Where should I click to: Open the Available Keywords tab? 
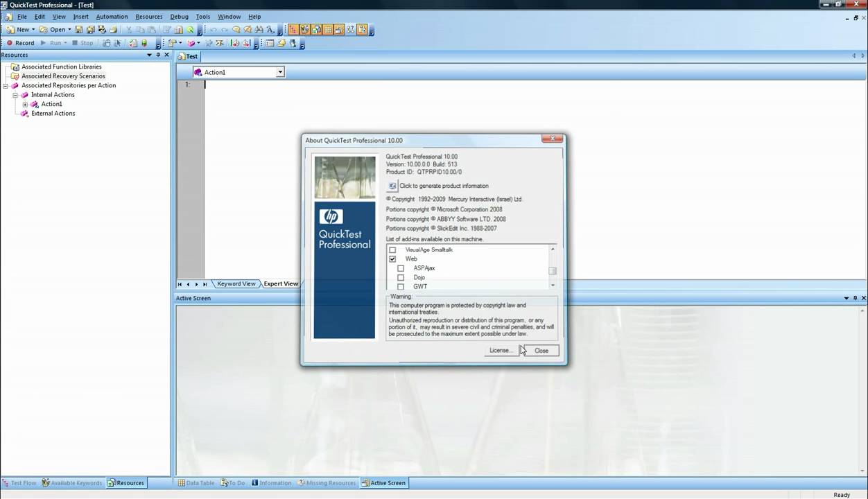tap(72, 483)
